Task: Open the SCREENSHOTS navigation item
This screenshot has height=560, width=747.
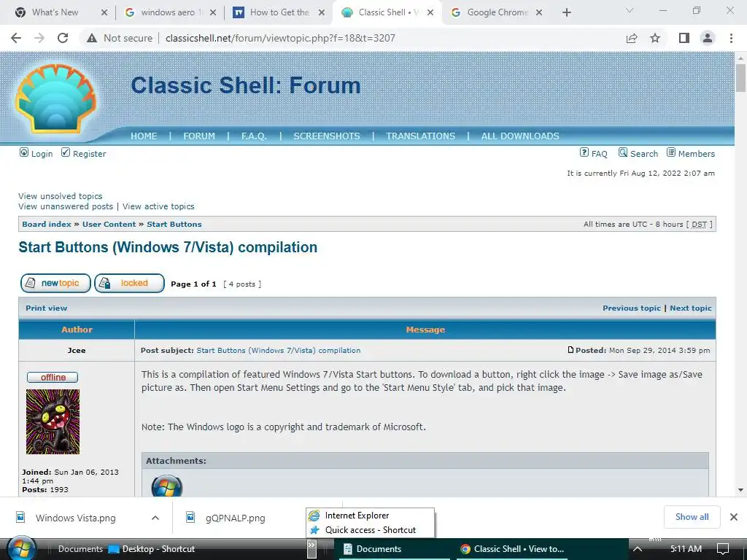Action: [x=327, y=136]
